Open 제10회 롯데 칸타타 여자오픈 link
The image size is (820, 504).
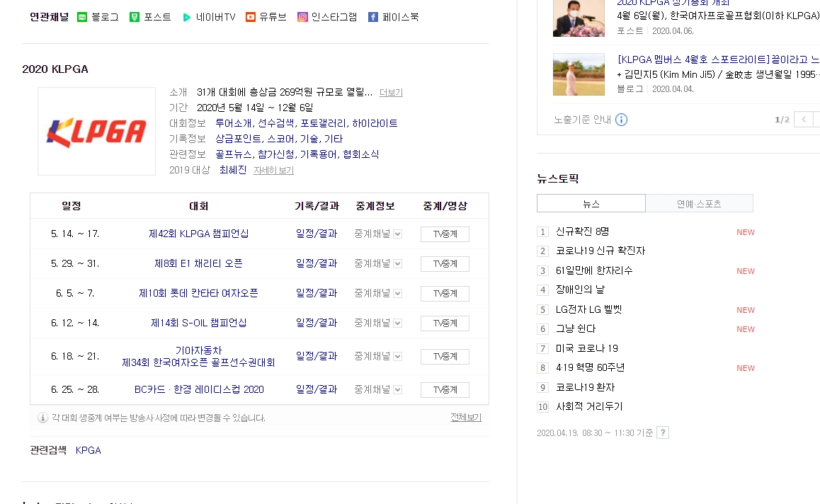pos(199,293)
